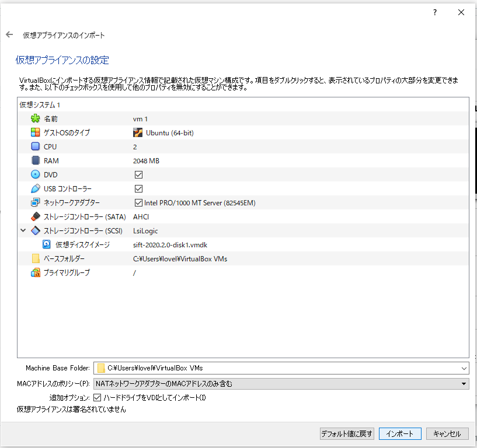
Task: Select base folder path in the list row
Action: 180,258
